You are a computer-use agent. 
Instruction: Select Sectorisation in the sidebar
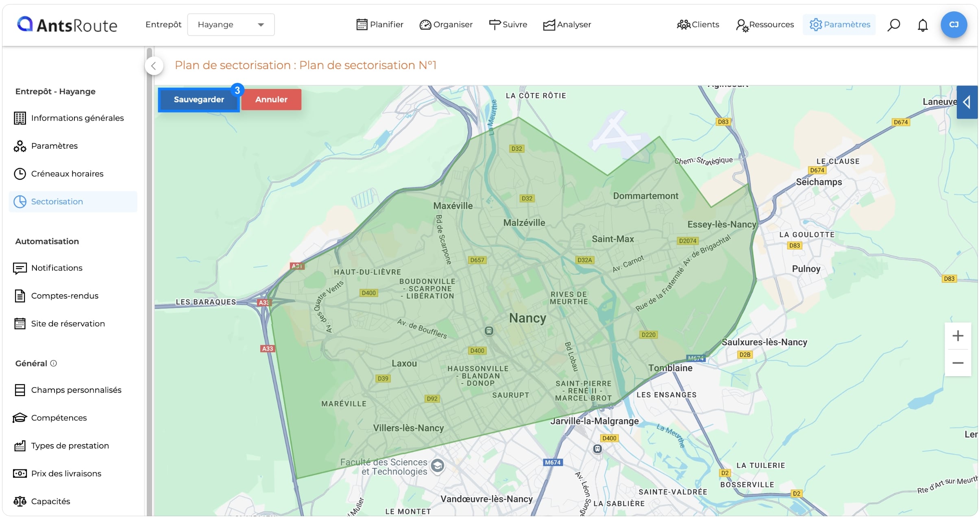(73, 202)
